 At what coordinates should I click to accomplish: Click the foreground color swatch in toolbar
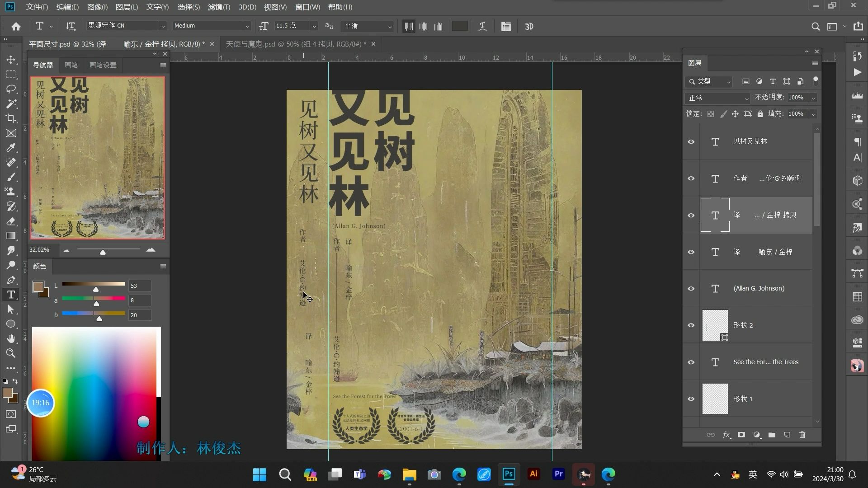[7, 393]
